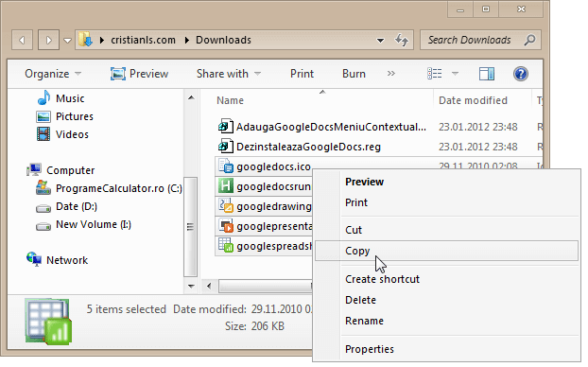The width and height of the screenshot is (588, 367).
Task: Select Pictures in navigation pane
Action: 75,116
